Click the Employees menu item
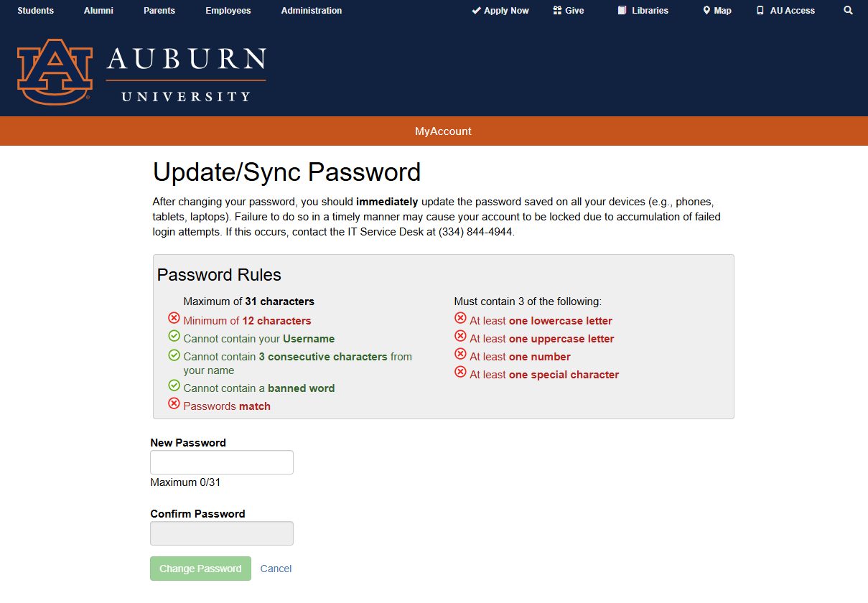868x603 pixels. (x=228, y=10)
